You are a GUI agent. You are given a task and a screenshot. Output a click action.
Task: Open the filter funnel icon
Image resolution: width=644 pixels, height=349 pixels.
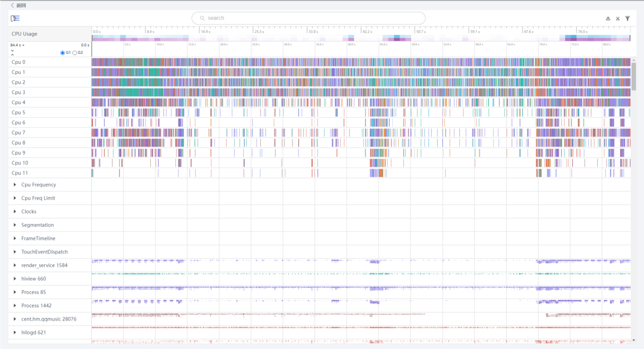(x=627, y=18)
